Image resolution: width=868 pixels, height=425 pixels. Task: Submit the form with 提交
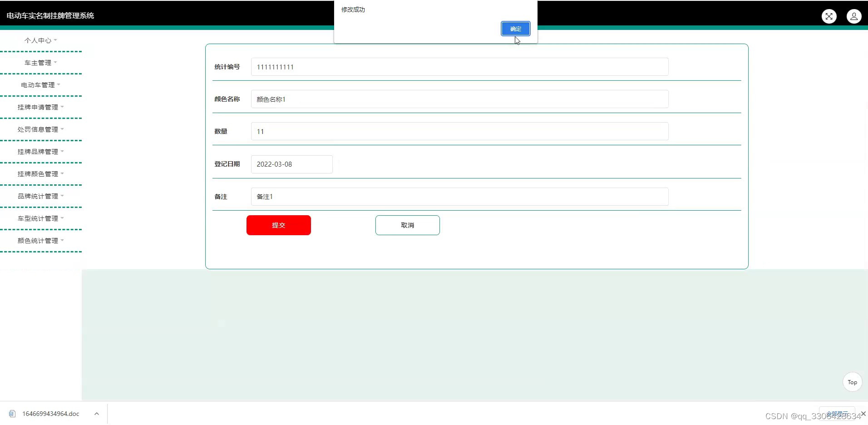pyautogui.click(x=279, y=225)
